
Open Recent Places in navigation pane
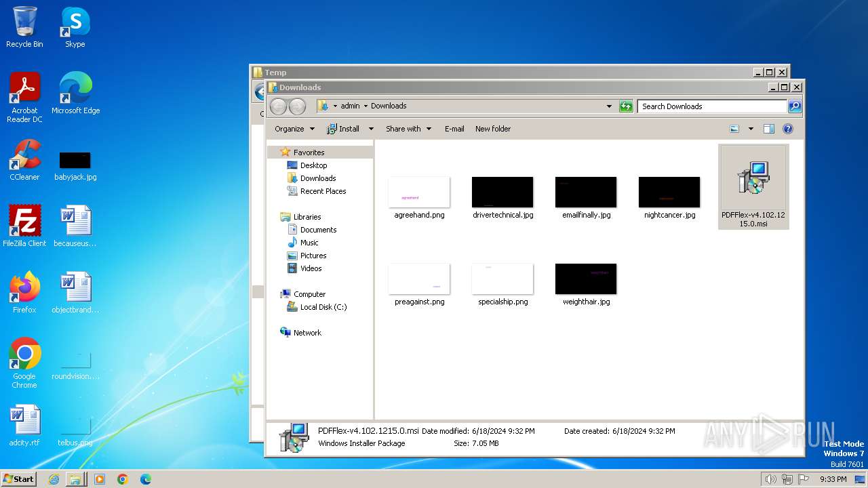click(323, 191)
